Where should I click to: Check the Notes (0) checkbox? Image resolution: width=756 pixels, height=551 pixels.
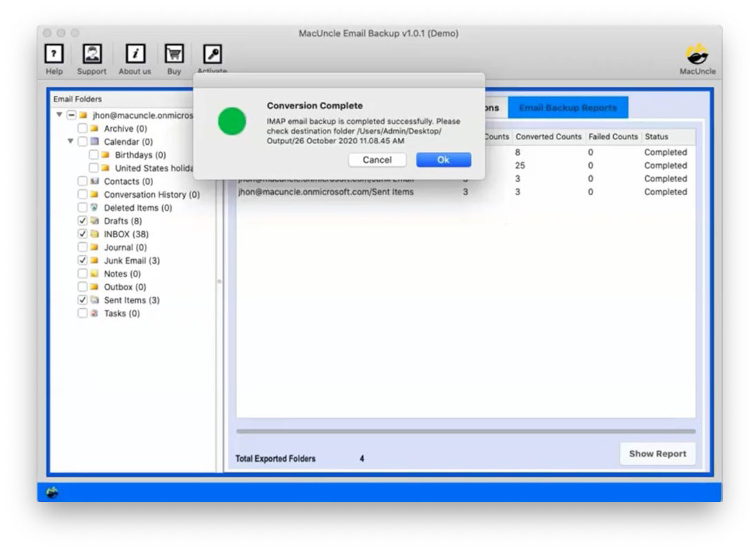coord(83,273)
